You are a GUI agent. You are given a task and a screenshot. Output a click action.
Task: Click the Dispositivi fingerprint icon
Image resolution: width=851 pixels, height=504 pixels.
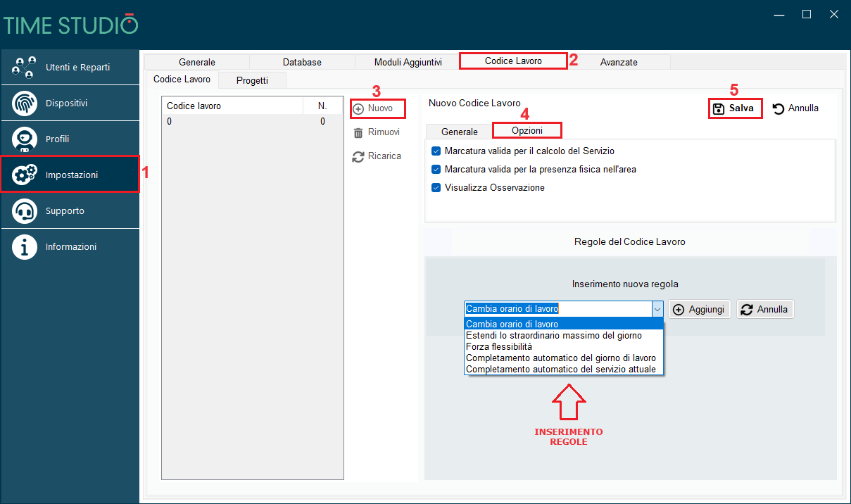coord(25,103)
